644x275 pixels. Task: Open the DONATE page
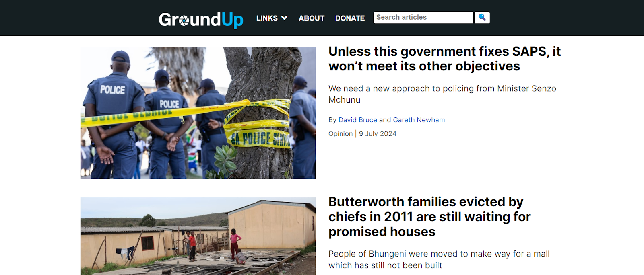(350, 18)
